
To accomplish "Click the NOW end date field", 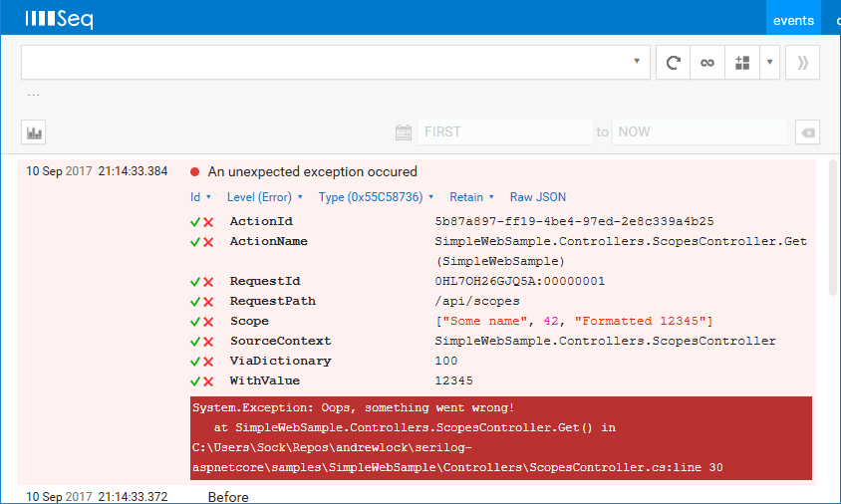I will (x=700, y=131).
